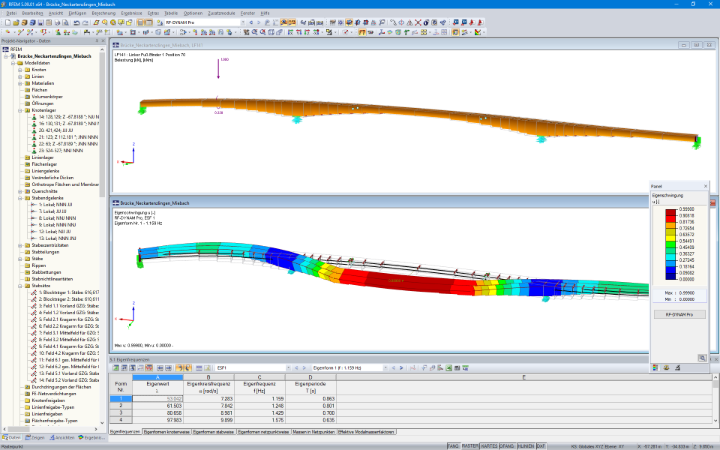Collapse the Stabendgelenke tree node
Screen dimensions: 720x450
[x=20, y=198]
